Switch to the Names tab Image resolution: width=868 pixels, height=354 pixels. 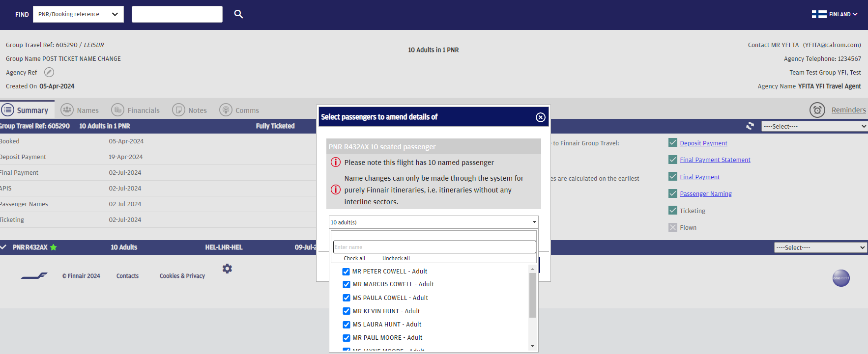click(80, 110)
